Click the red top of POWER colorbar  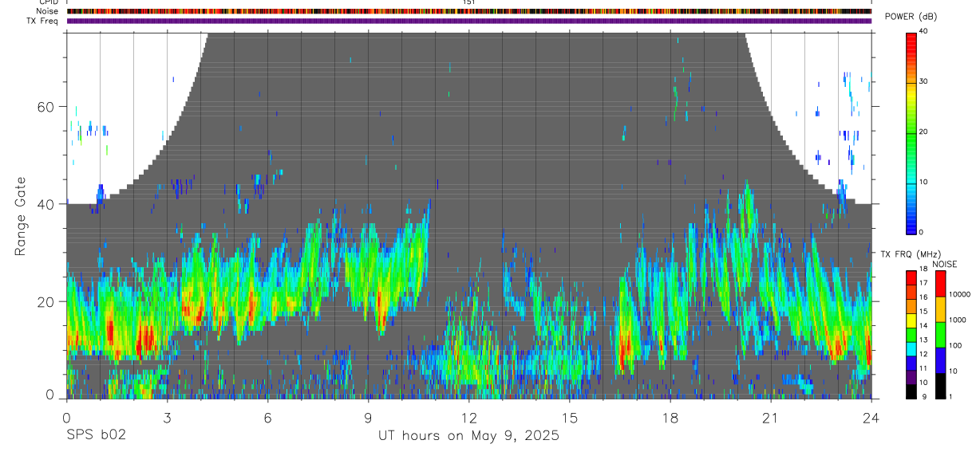(911, 37)
